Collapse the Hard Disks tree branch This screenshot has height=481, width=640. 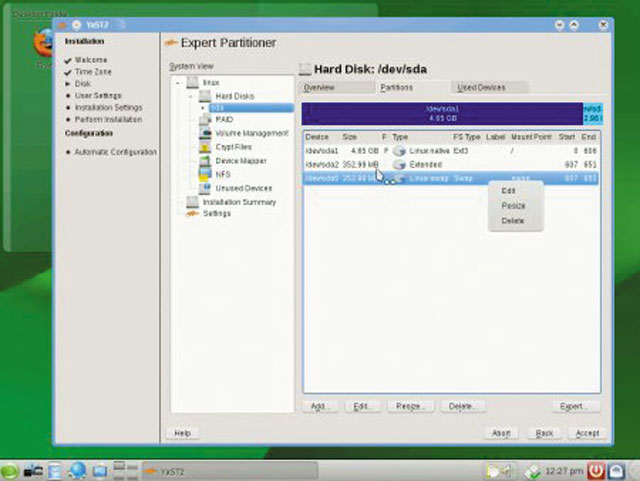pyautogui.click(x=190, y=96)
